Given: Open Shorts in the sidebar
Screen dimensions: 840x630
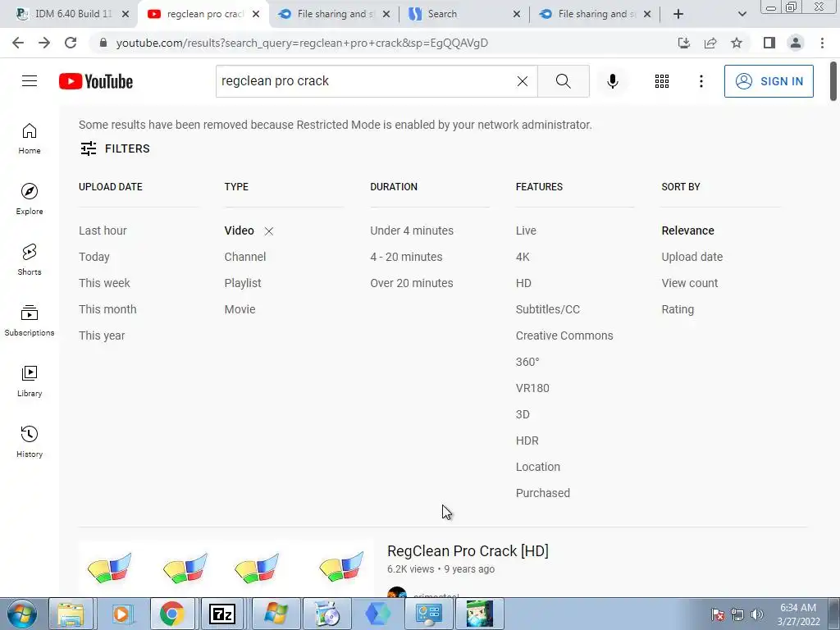Looking at the screenshot, I should point(30,260).
